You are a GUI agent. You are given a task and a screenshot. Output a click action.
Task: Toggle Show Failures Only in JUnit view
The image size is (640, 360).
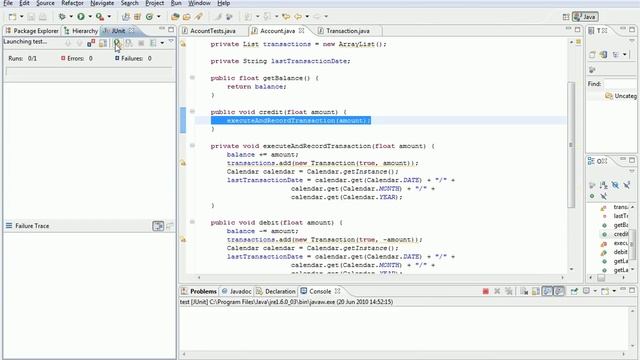pyautogui.click(x=91, y=43)
